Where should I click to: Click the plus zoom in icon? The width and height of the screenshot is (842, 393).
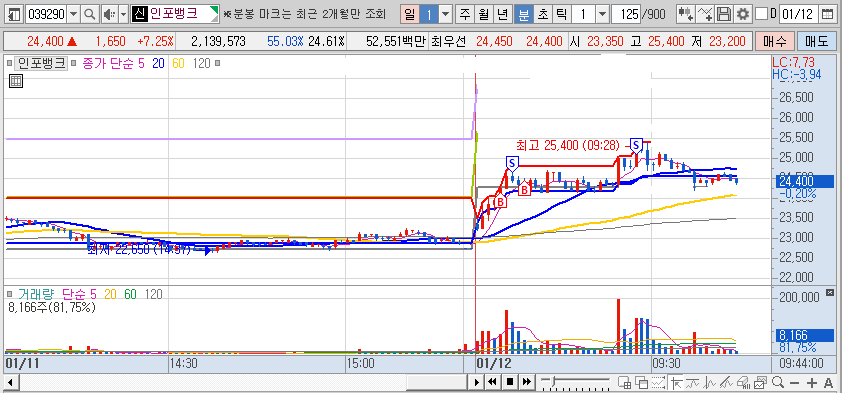pos(812,383)
